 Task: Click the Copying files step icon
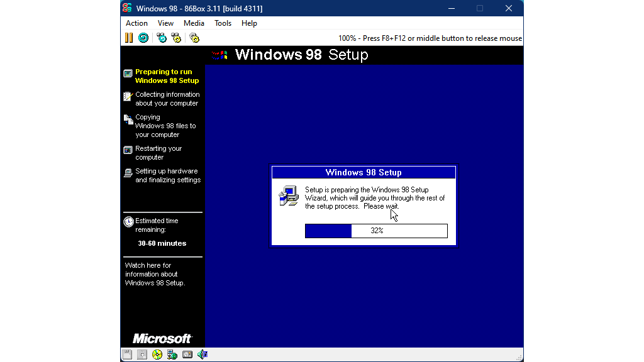[128, 119]
